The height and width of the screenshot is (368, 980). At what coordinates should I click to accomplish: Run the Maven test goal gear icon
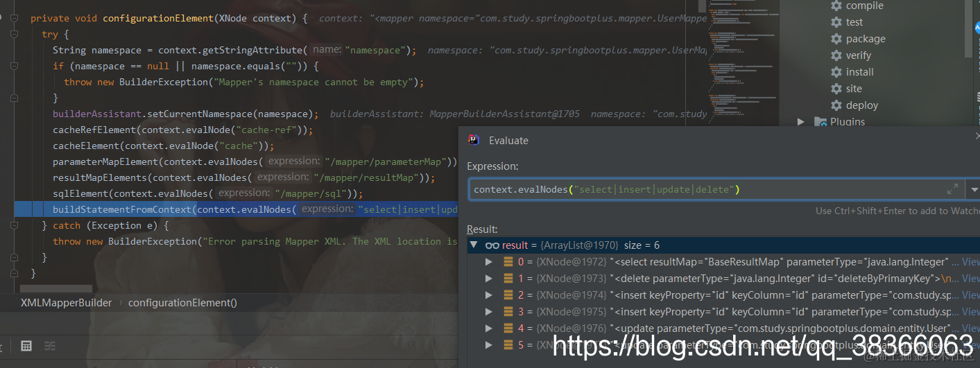point(836,22)
